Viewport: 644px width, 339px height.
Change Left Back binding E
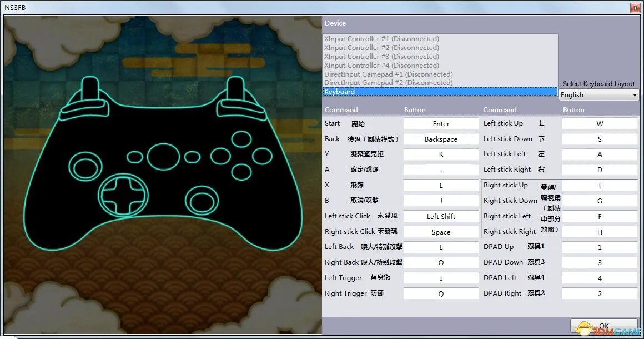pyautogui.click(x=440, y=247)
